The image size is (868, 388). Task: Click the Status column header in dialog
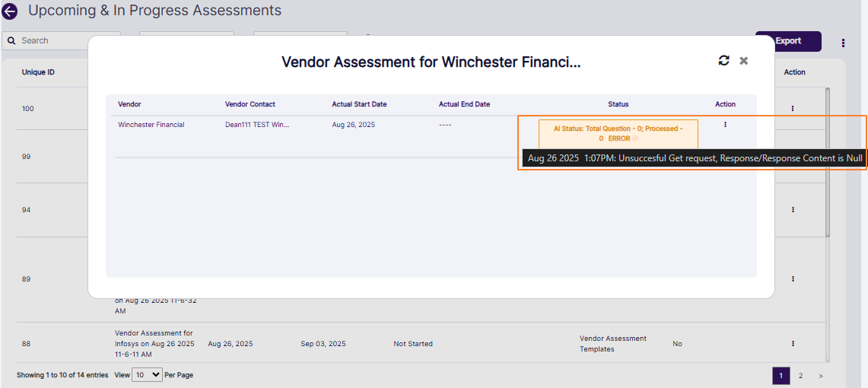click(618, 104)
